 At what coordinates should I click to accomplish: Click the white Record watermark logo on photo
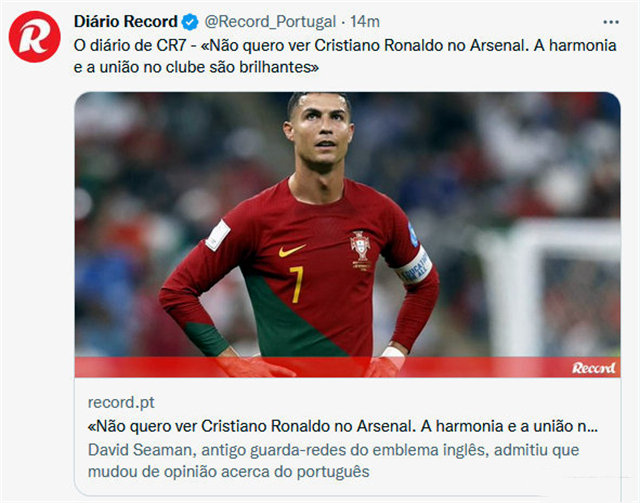(593, 368)
